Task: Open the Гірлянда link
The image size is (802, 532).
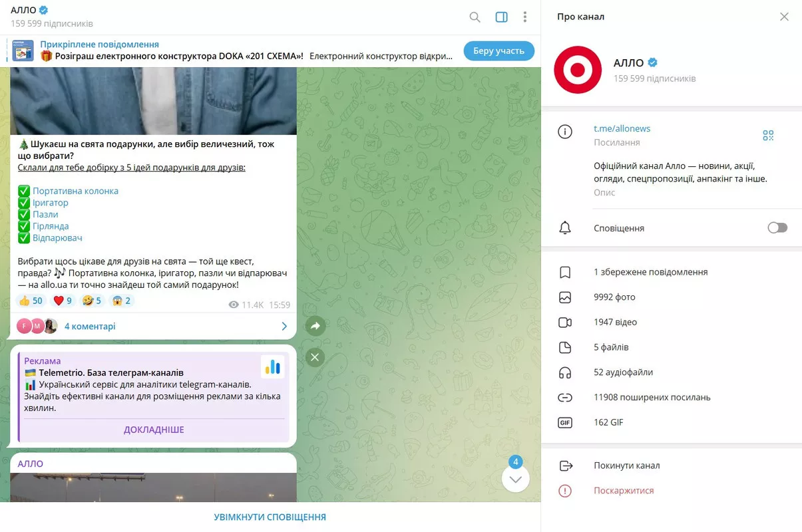Action: tap(51, 226)
